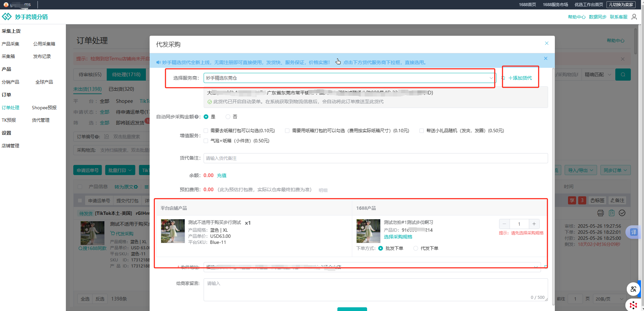Click the user profile icon in the header
This screenshot has width=644, height=311.
point(634,17)
